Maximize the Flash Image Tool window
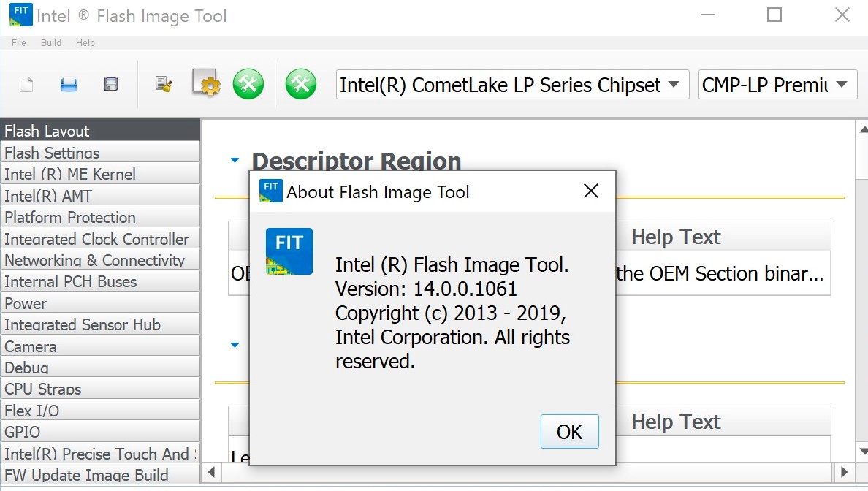 (x=774, y=15)
